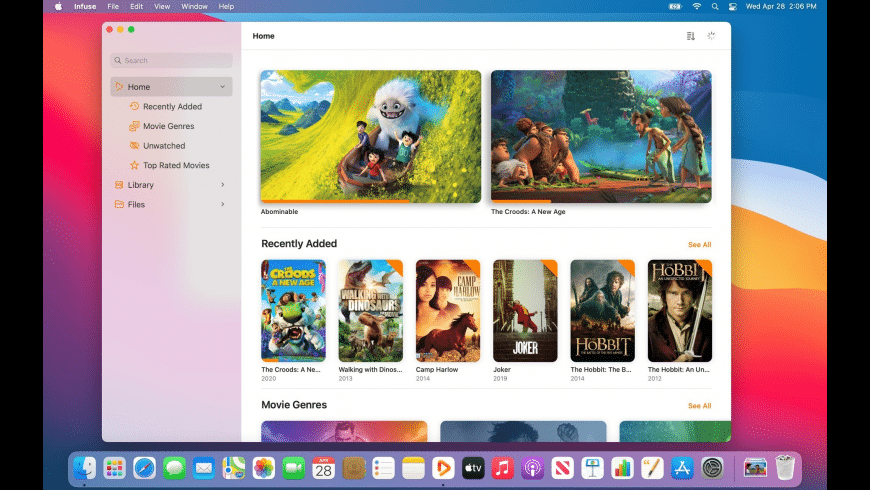
Task: Open the Window menu in menu bar
Action: [x=194, y=6]
